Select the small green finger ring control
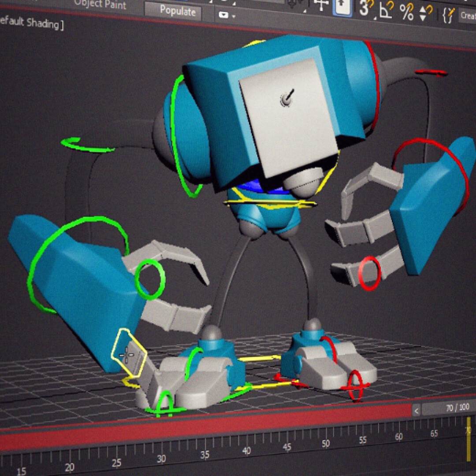 (x=149, y=279)
